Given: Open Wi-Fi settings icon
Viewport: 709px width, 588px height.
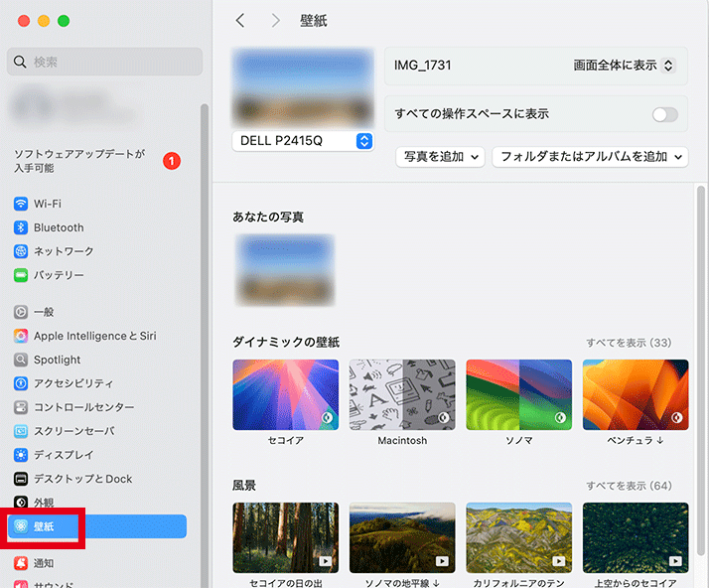Looking at the screenshot, I should (x=20, y=204).
